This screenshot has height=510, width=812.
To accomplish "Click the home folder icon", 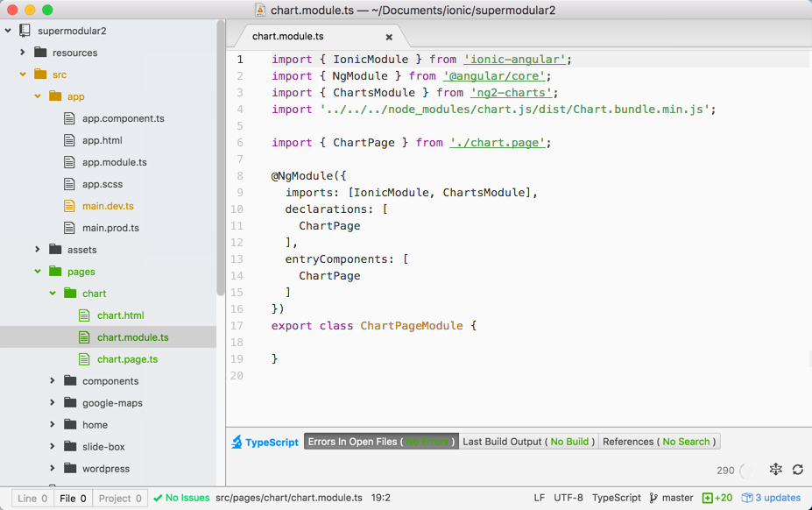I will click(x=70, y=424).
